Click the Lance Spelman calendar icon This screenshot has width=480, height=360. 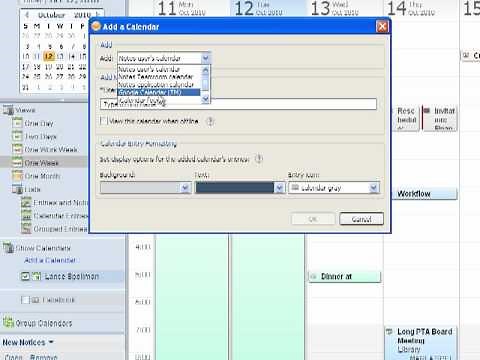coord(36,276)
